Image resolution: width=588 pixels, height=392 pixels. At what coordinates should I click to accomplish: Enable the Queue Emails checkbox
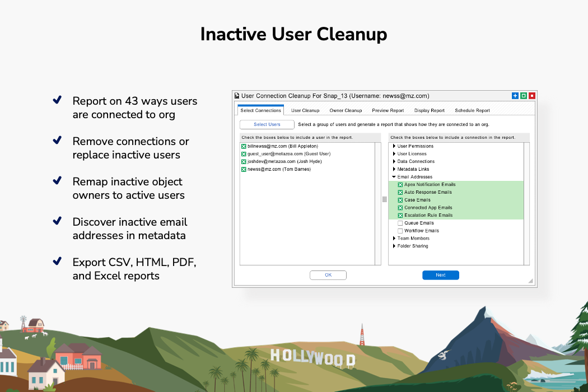click(399, 222)
